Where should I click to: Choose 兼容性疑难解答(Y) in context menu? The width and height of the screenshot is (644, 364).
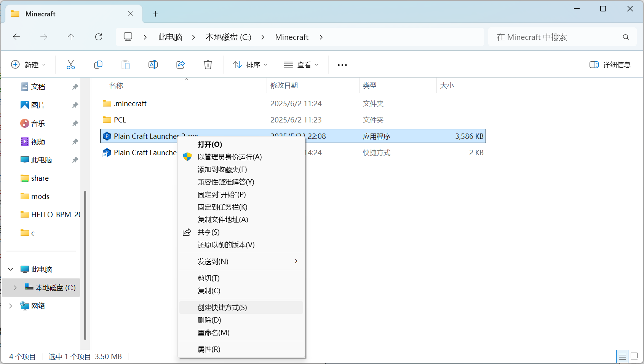coord(241,182)
